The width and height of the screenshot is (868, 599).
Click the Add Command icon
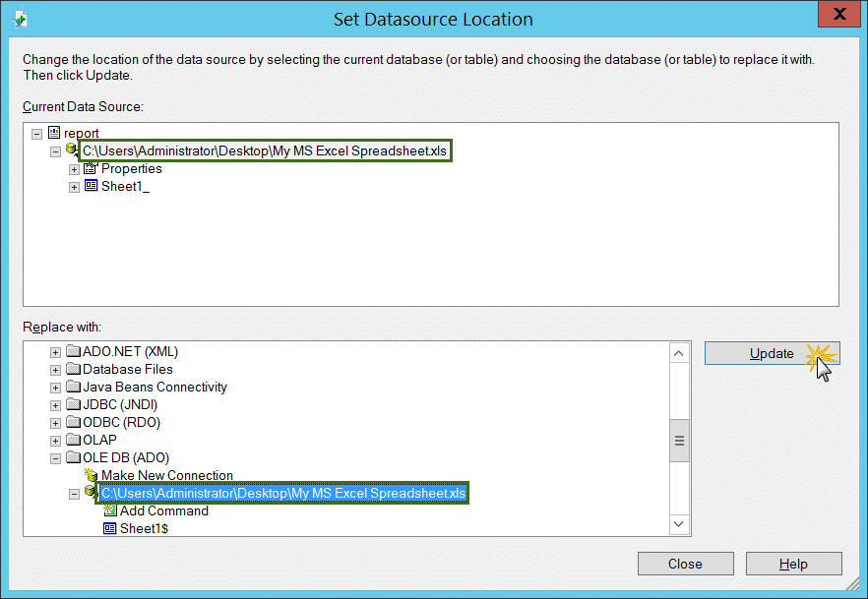coord(109,510)
